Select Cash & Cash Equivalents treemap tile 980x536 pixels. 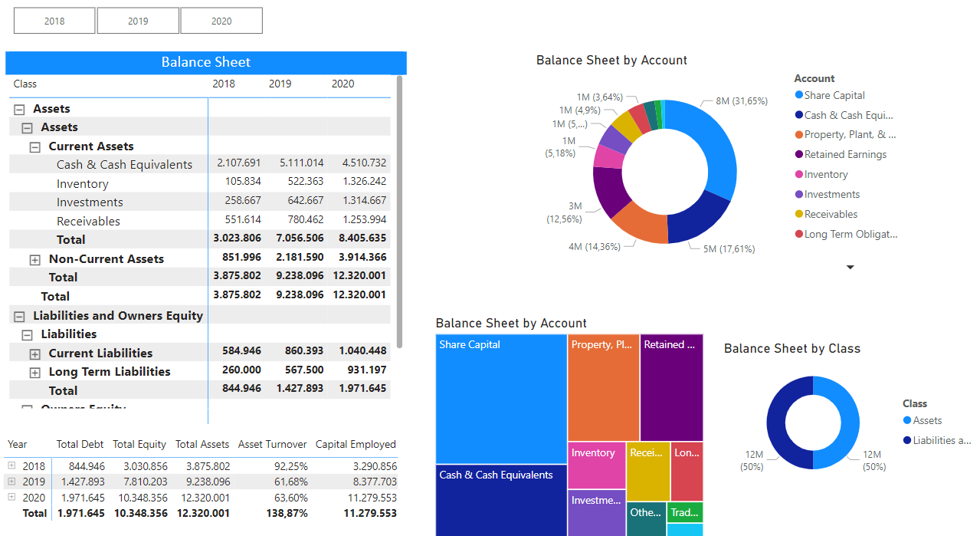click(x=501, y=500)
